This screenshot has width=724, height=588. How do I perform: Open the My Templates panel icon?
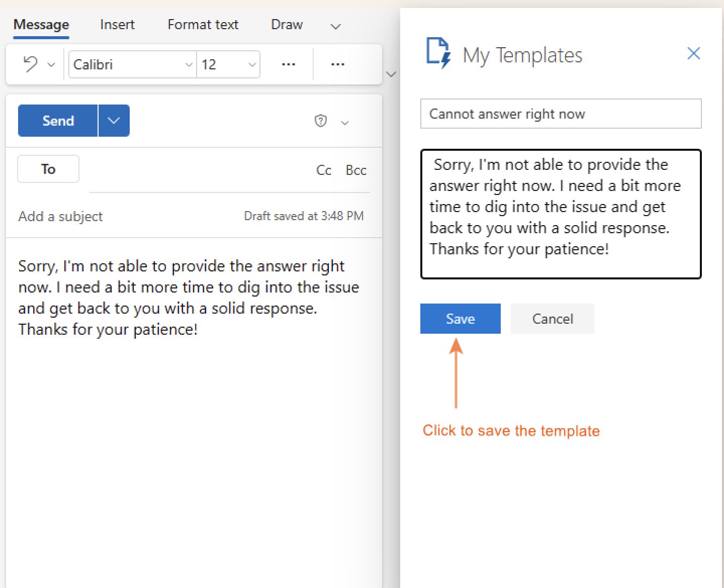pyautogui.click(x=437, y=53)
